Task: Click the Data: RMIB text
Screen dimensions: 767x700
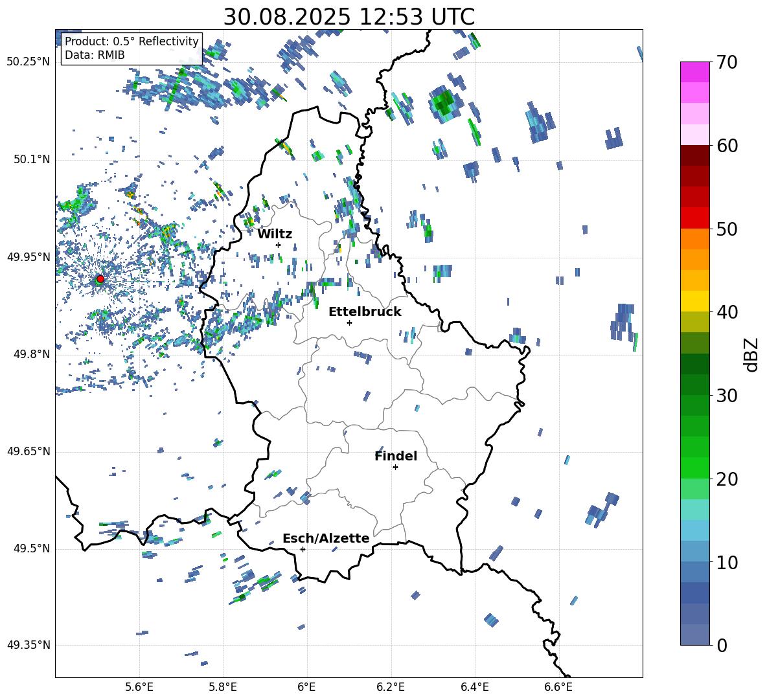Action: [x=95, y=55]
